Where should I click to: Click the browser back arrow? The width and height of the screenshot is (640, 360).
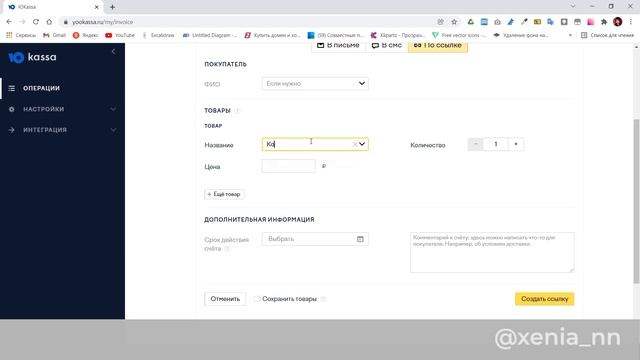pyautogui.click(x=9, y=22)
